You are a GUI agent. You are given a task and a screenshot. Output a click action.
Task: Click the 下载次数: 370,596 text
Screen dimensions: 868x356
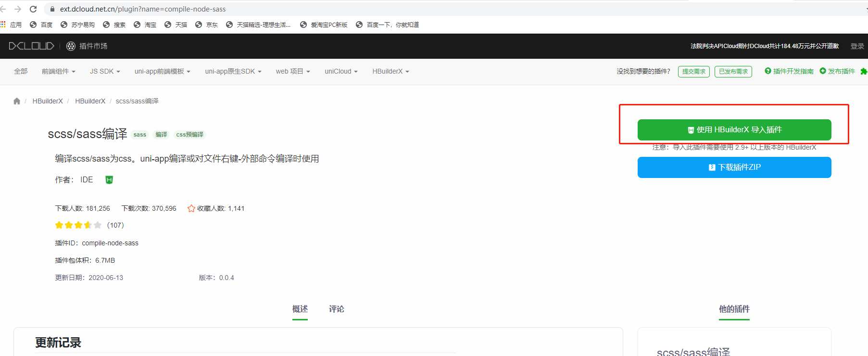(149, 208)
